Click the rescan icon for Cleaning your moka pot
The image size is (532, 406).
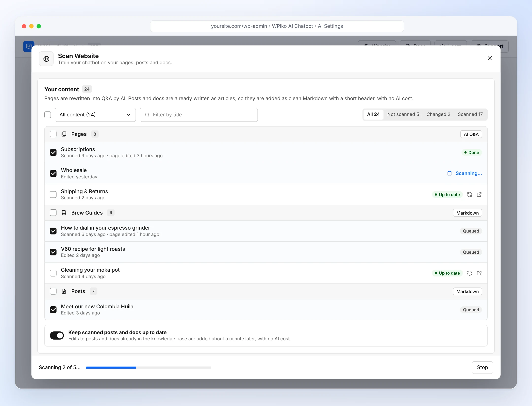click(x=469, y=273)
